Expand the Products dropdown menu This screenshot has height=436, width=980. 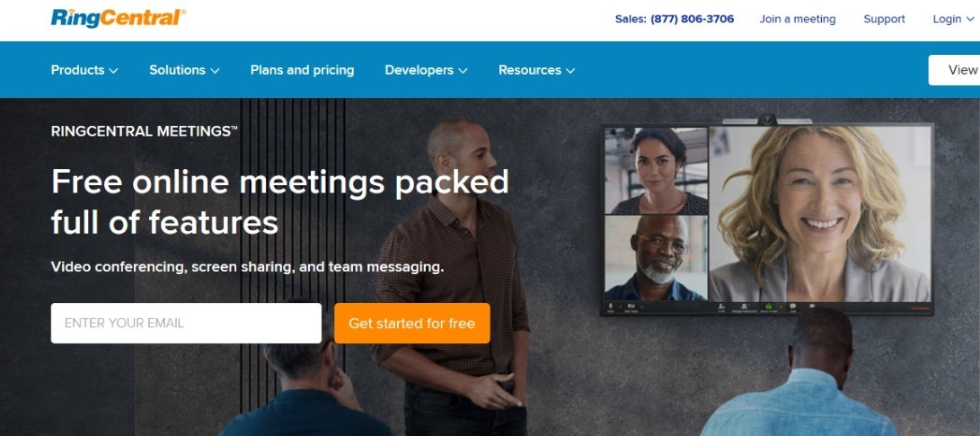(x=84, y=70)
